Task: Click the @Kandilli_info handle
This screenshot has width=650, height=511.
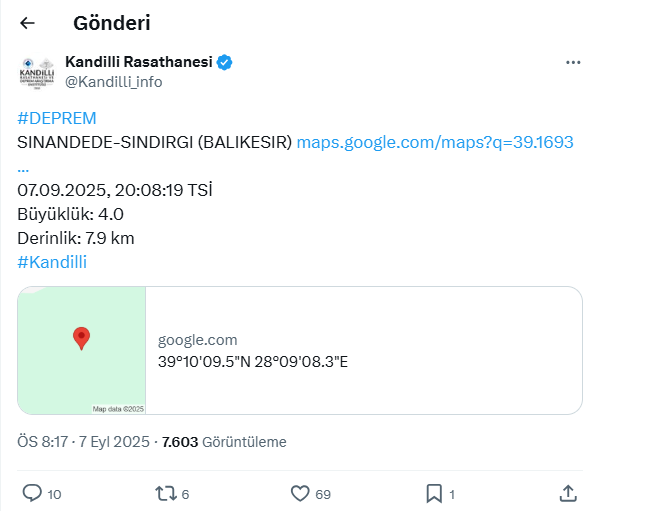Action: click(113, 82)
